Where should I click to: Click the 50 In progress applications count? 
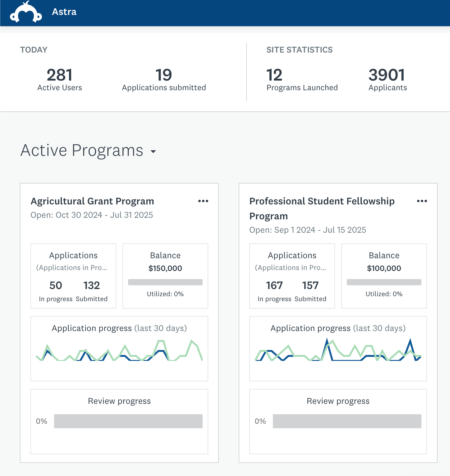[56, 285]
